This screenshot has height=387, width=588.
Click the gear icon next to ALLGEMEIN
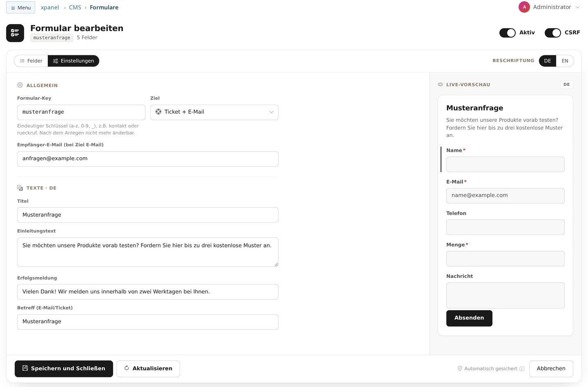pyautogui.click(x=20, y=85)
